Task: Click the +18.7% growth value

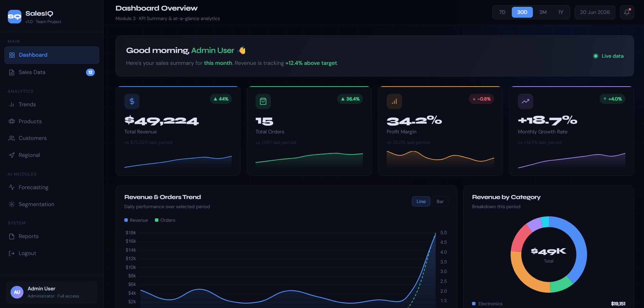Action: click(x=547, y=120)
